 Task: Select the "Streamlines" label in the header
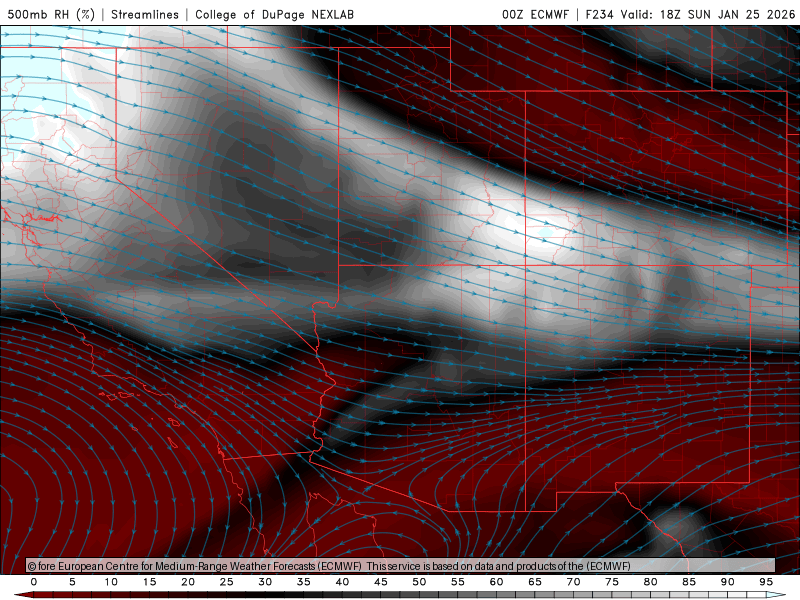[145, 14]
